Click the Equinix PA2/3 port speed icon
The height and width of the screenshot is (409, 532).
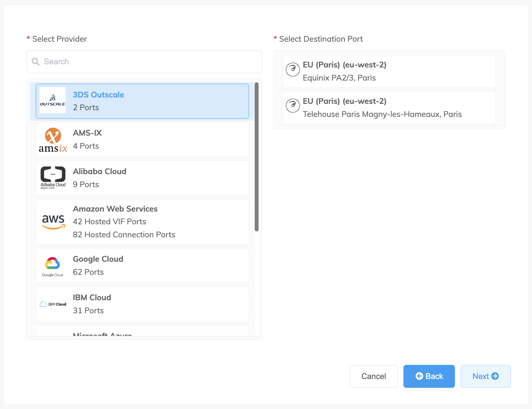(293, 70)
